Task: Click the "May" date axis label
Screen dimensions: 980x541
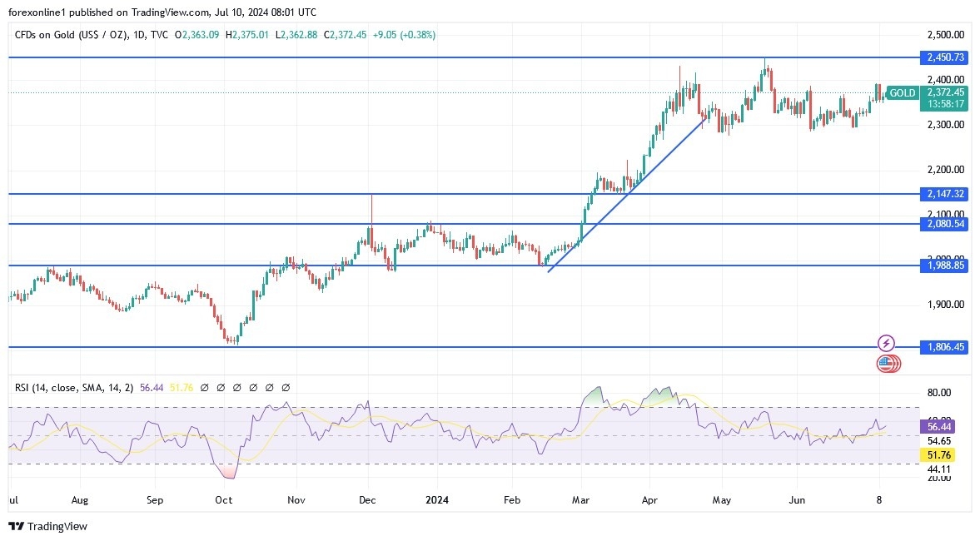Action: pos(722,500)
